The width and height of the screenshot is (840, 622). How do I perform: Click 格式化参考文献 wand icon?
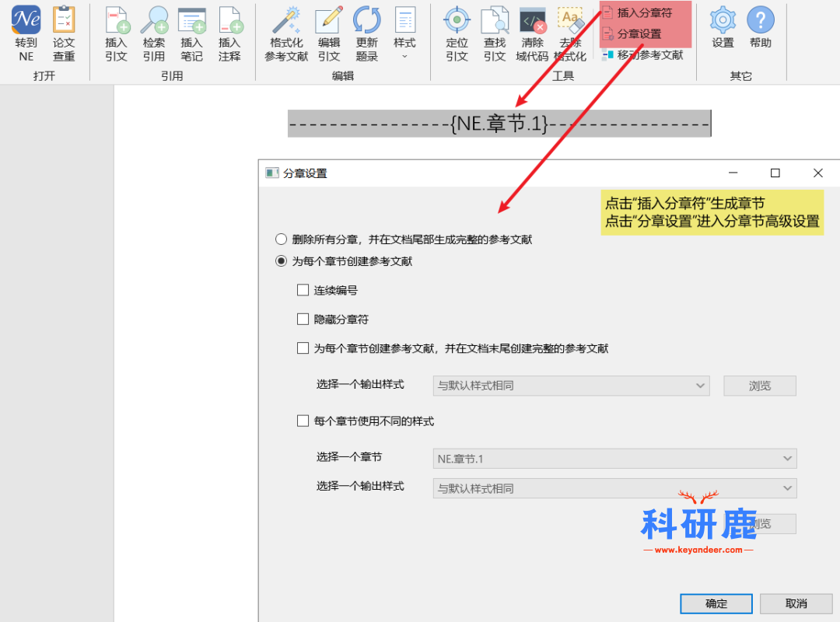(286, 20)
